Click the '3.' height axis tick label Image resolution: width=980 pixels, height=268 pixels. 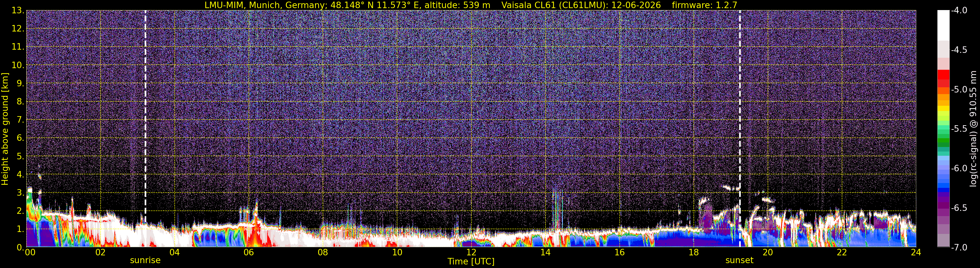click(x=20, y=192)
